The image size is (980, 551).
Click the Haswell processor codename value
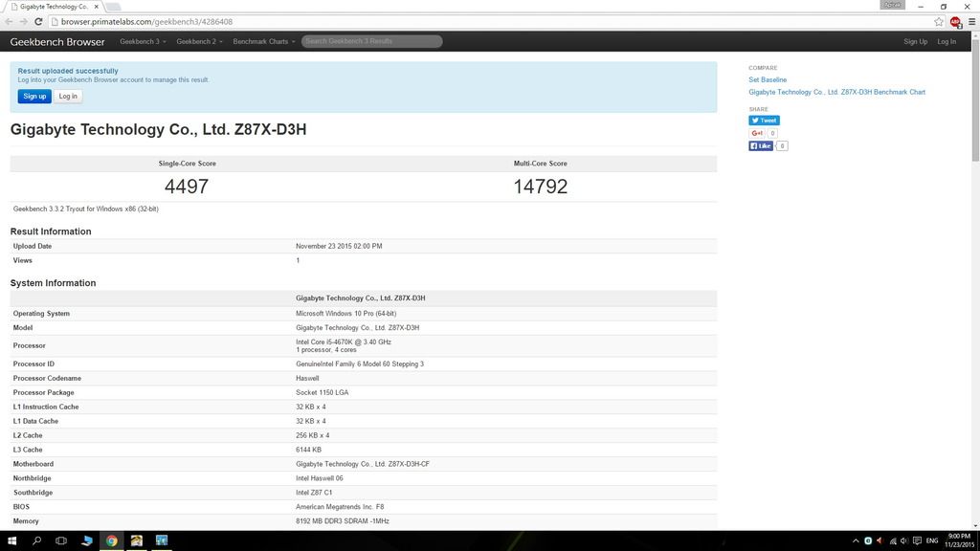click(x=307, y=379)
